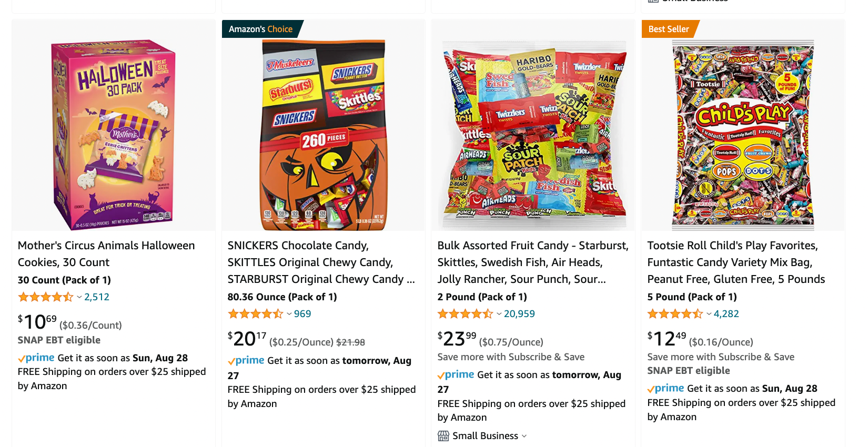Click the star rating of Tootsie Roll Child's Play
The height and width of the screenshot is (447, 868).
click(675, 314)
